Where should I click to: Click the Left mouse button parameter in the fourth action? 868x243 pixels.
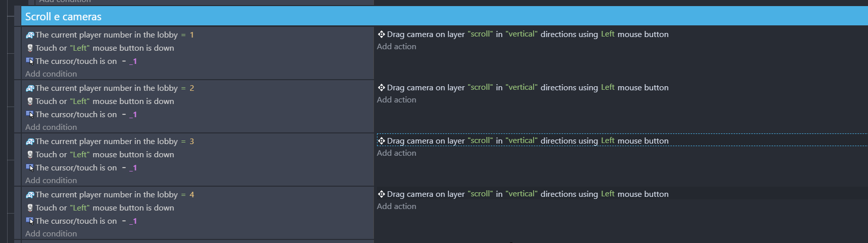pyautogui.click(x=608, y=194)
